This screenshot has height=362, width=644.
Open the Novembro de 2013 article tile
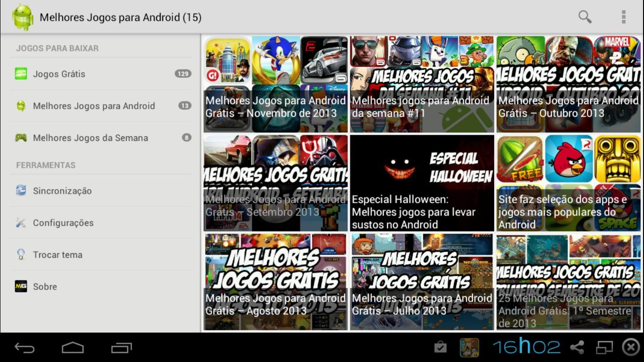[276, 84]
